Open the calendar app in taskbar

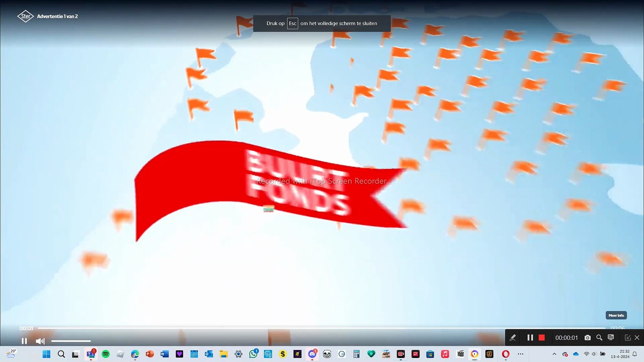194,354
